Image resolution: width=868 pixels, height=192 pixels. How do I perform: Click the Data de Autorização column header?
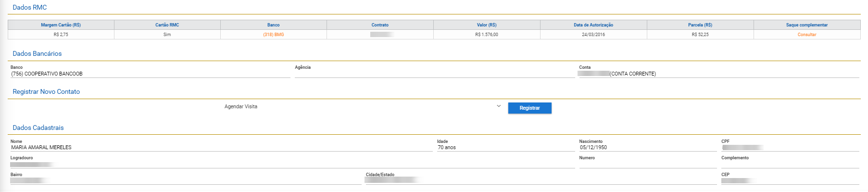(x=593, y=25)
